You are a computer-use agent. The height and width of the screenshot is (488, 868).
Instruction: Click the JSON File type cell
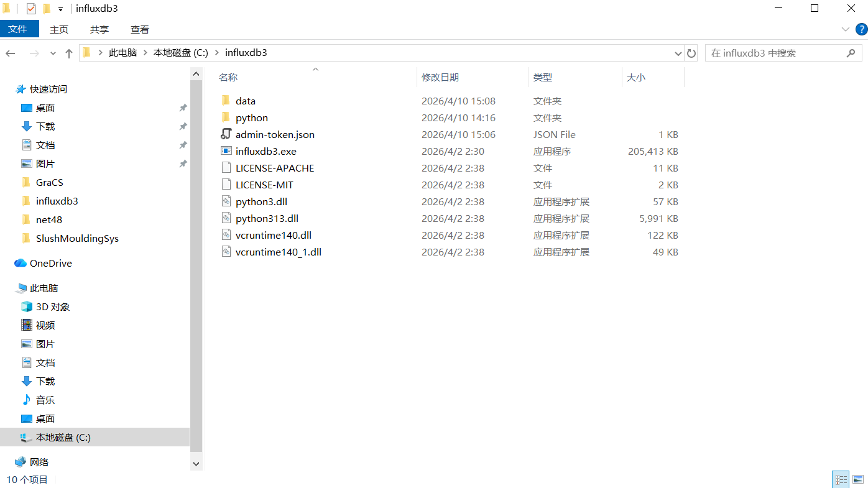[555, 134]
